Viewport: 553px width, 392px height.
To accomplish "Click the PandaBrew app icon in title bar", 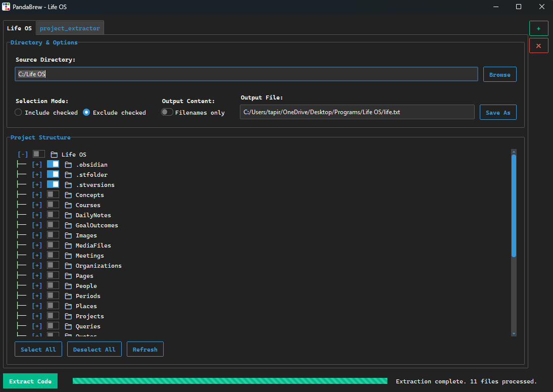I will [x=6, y=7].
